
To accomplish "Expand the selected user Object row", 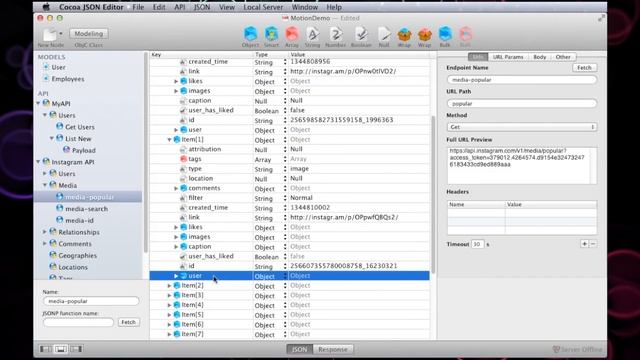I will coord(176,276).
